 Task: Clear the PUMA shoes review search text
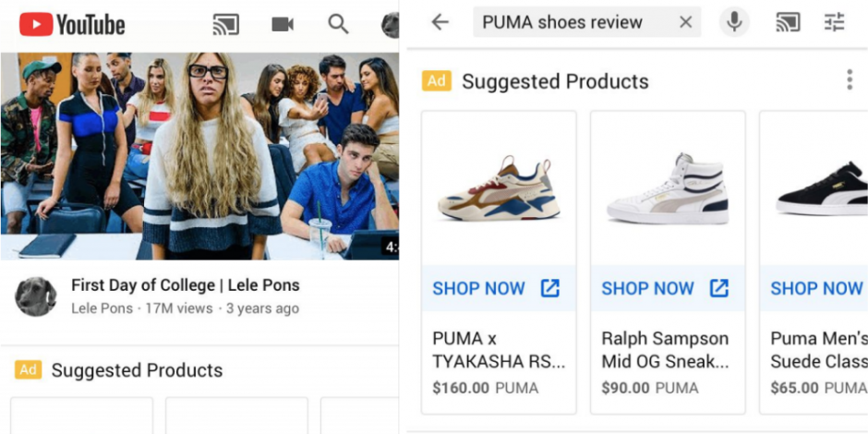click(685, 22)
